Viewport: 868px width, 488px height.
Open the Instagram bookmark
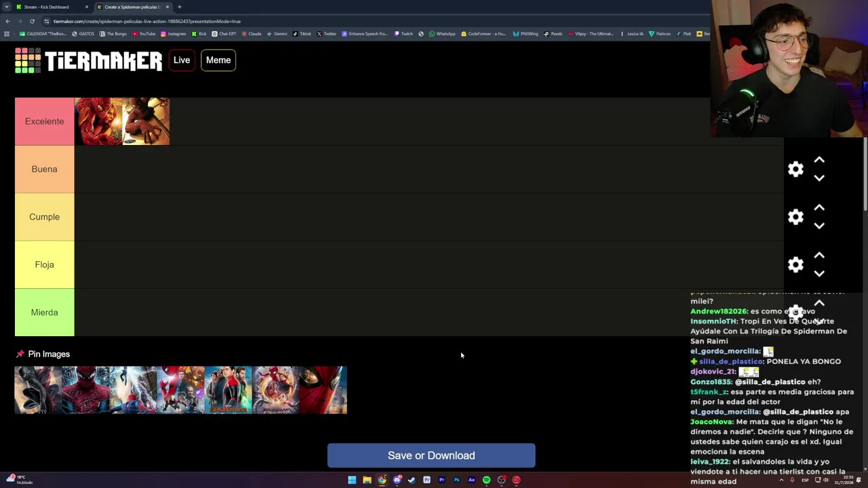[174, 34]
